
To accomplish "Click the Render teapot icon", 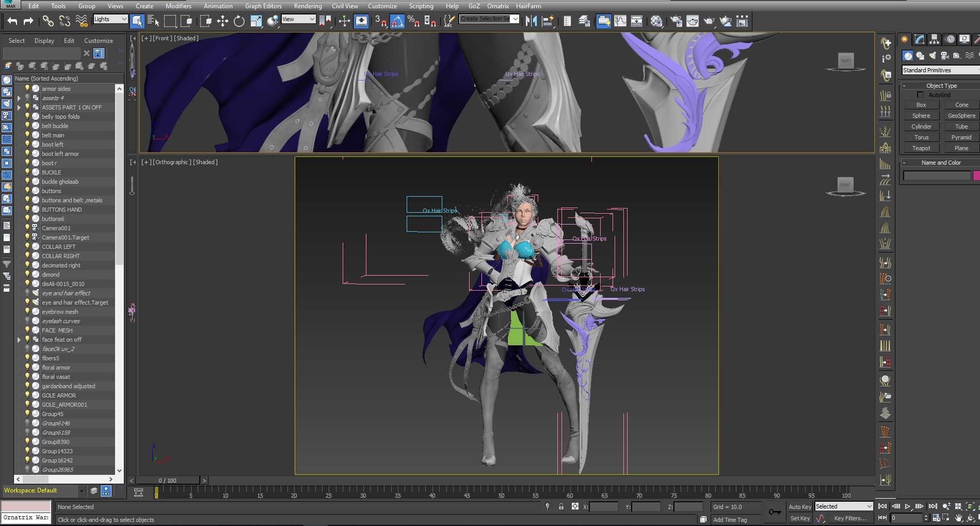I will [709, 21].
